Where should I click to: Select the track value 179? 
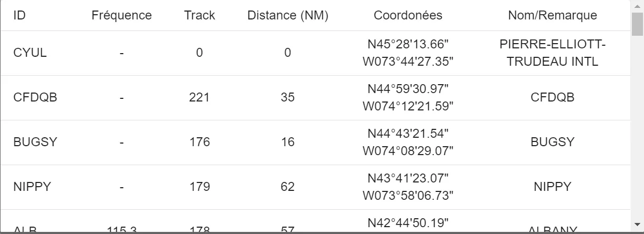coord(200,187)
